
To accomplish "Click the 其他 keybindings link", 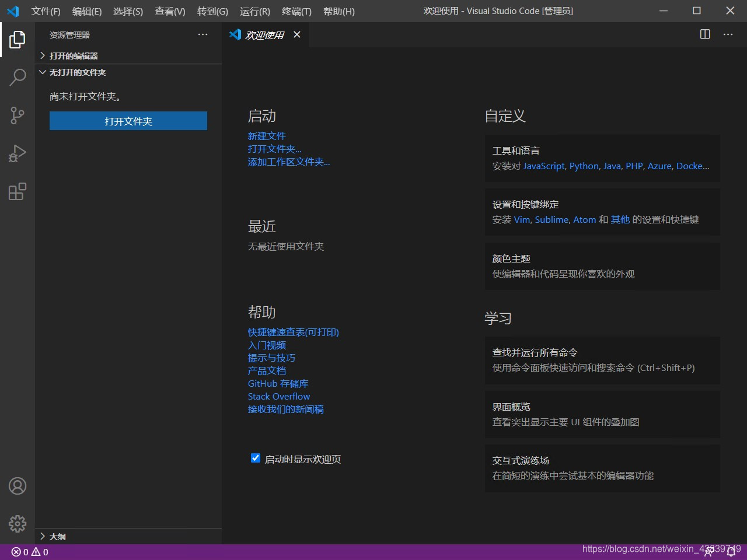I will 620,219.
